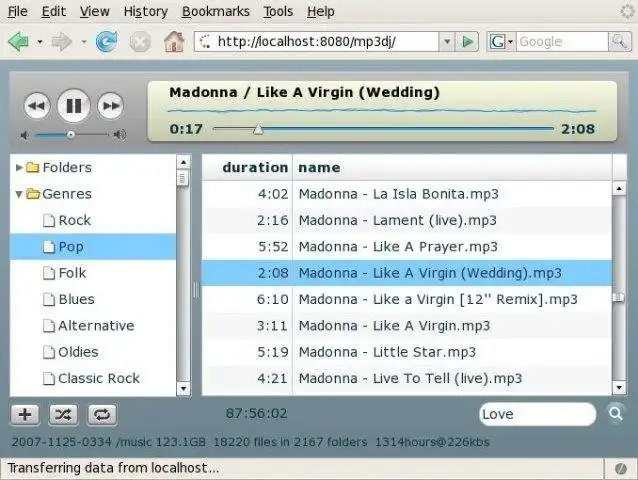Image resolution: width=638 pixels, height=480 pixels.
Task: Select Madonna - Like A Virgin.mp3 3:11 row
Action: (407, 325)
